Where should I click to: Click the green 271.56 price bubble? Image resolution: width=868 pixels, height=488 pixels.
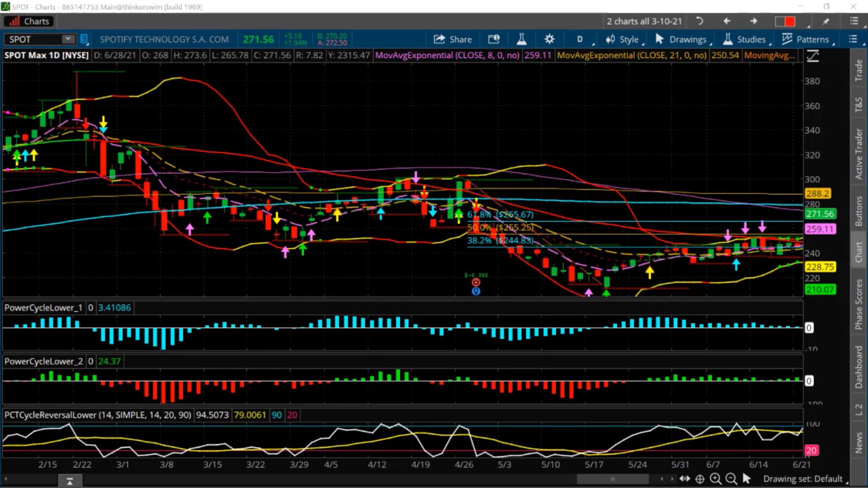tap(820, 214)
